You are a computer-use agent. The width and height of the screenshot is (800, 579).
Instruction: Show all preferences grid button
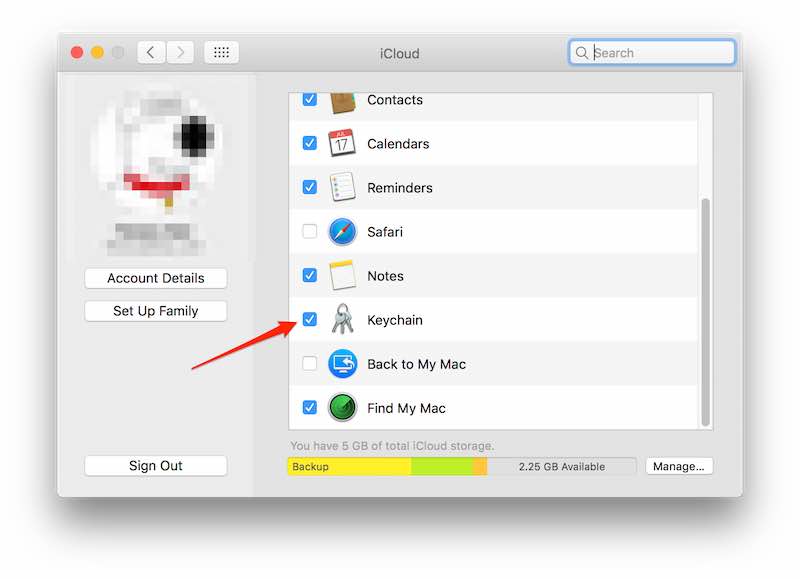click(x=221, y=53)
